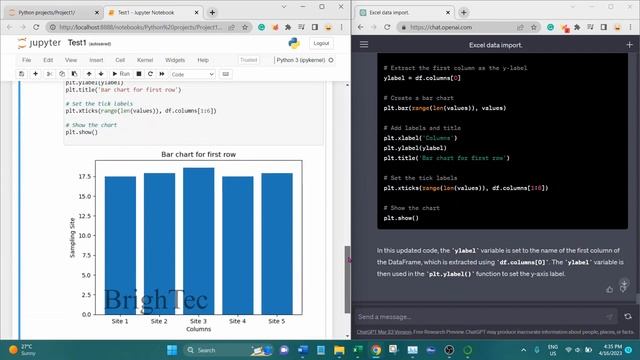This screenshot has width=640, height=360.
Task: Open the ChatGPT Mar 23 Version link
Action: [x=384, y=332]
